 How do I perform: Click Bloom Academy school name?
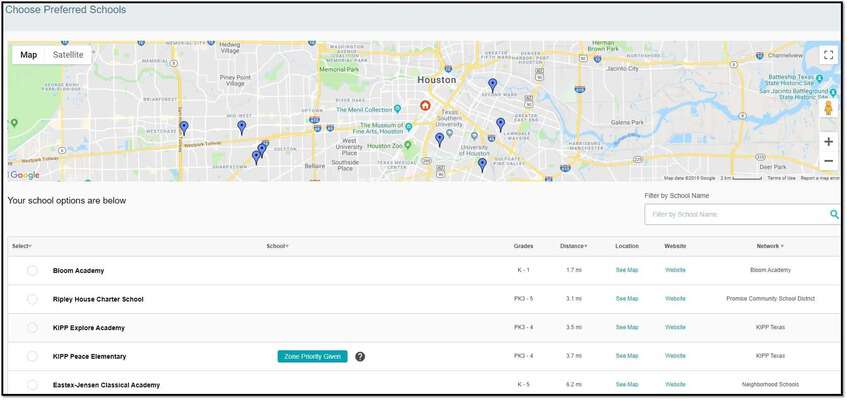click(x=78, y=270)
